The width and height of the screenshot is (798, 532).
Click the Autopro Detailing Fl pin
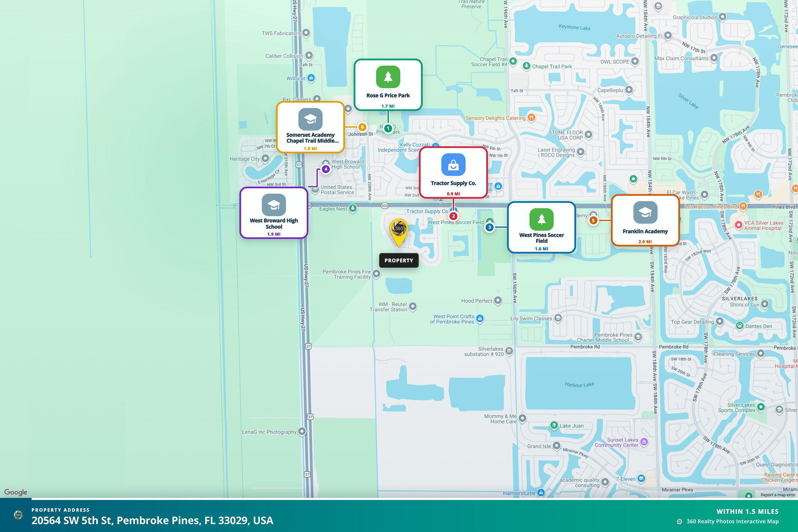point(668,35)
